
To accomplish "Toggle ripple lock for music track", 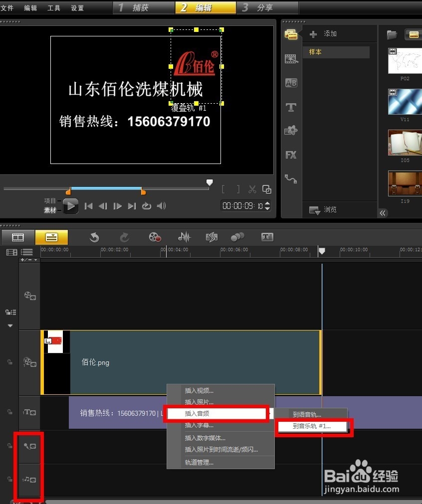I will point(10,479).
